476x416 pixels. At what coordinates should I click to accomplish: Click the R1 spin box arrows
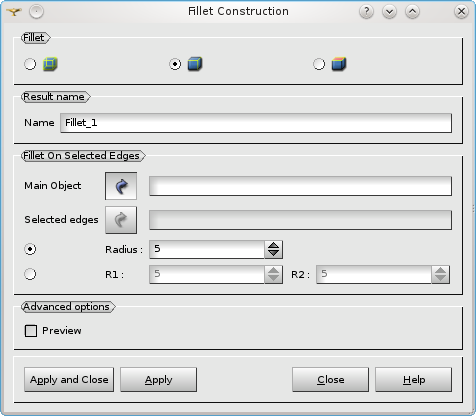coord(274,275)
